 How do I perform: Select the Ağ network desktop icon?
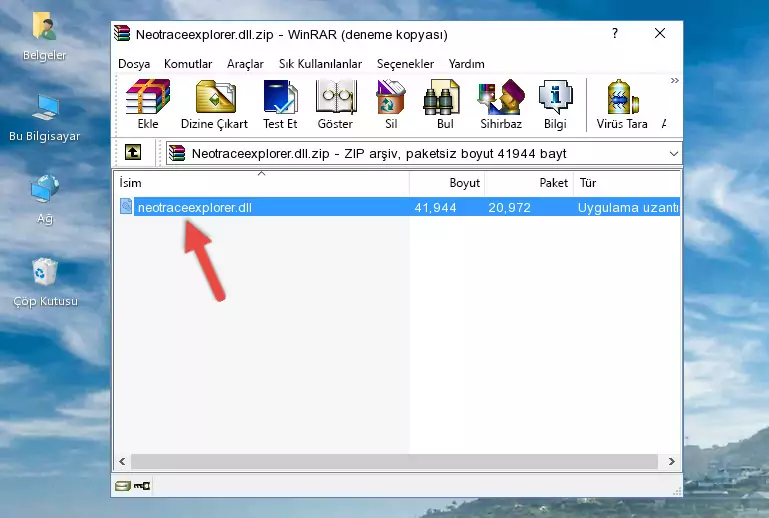(x=45, y=200)
